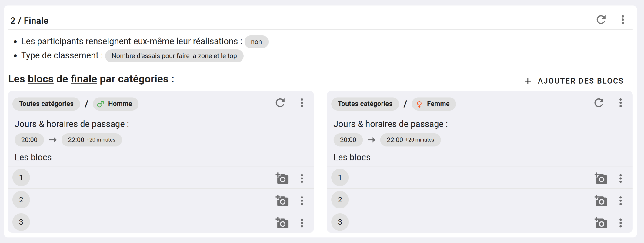Click Ajouter des blocs button
This screenshot has width=644, height=243.
coord(574,81)
